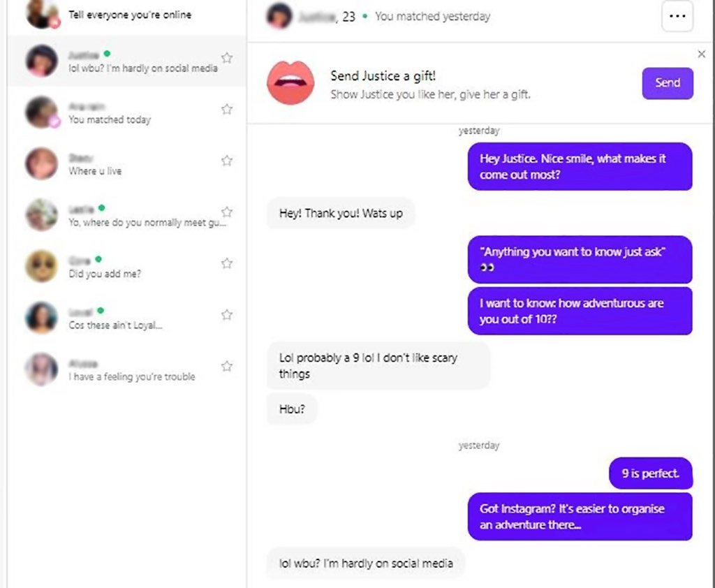The image size is (715, 588).
Task: Click Alyssa's profile photo in the sidebar
Action: (x=40, y=368)
